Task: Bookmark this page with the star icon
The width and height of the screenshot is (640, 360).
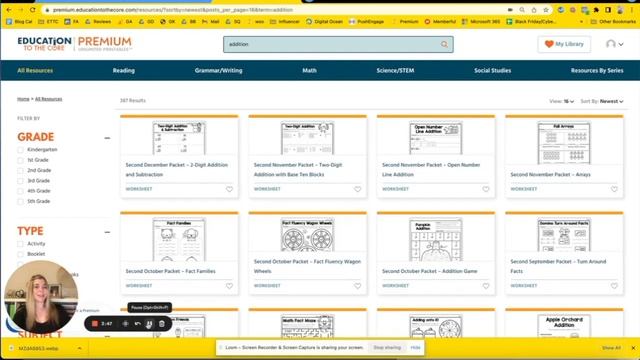Action: (546, 10)
